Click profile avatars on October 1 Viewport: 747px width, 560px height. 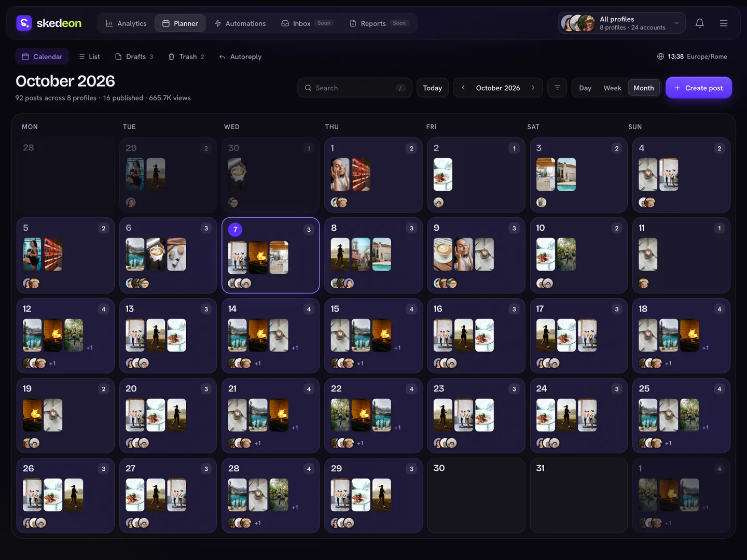pos(339,202)
